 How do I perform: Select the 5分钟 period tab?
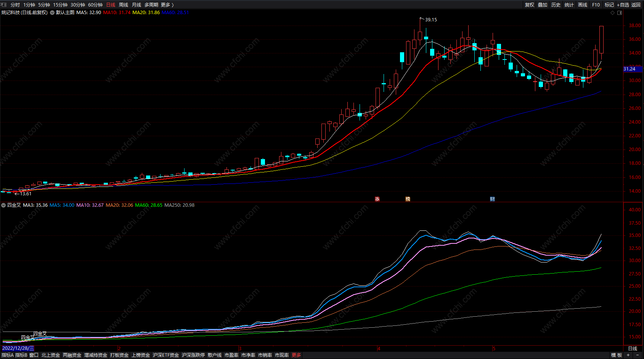[x=44, y=5]
